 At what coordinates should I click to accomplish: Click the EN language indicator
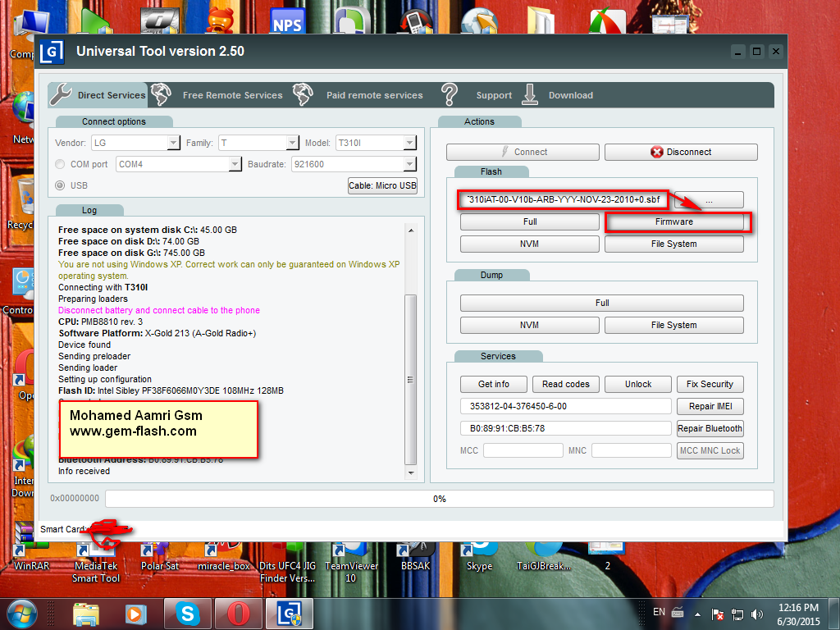click(659, 612)
